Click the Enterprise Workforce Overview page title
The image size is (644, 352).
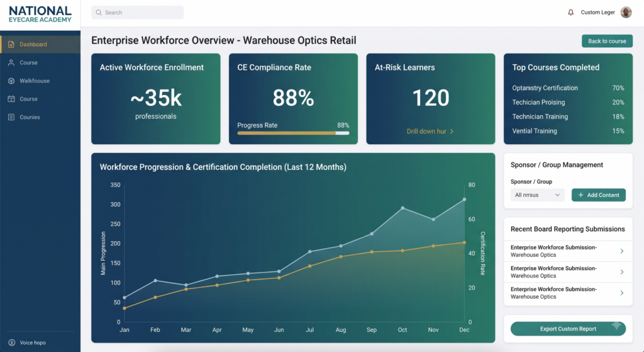point(224,40)
